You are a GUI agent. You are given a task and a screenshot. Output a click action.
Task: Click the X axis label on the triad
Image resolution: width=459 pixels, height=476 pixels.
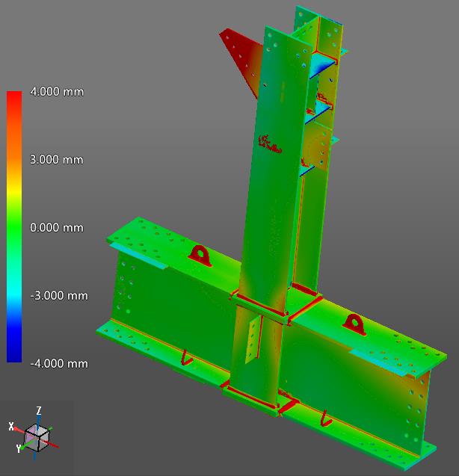coord(11,426)
